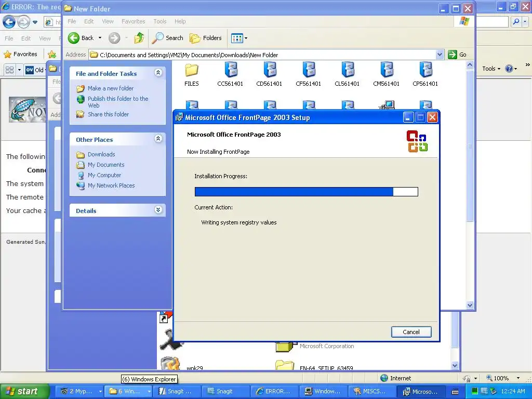The width and height of the screenshot is (532, 399).
Task: Switch to Snagit taskbar button
Action: 225,391
